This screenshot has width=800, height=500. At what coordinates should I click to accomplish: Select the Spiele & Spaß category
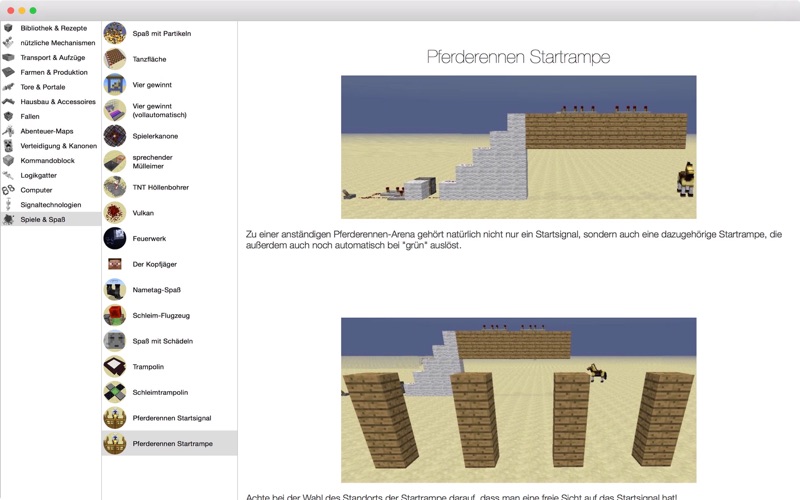pos(51,219)
